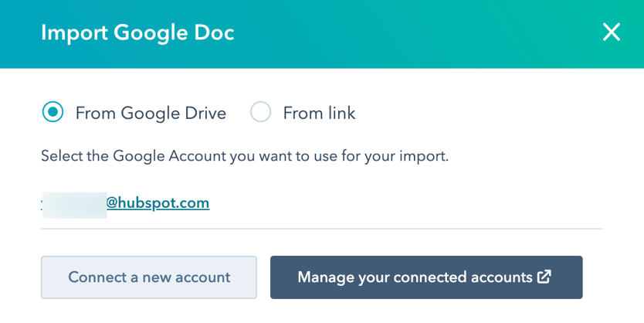
Task: Select the From Google Drive radio button
Action: point(53,113)
